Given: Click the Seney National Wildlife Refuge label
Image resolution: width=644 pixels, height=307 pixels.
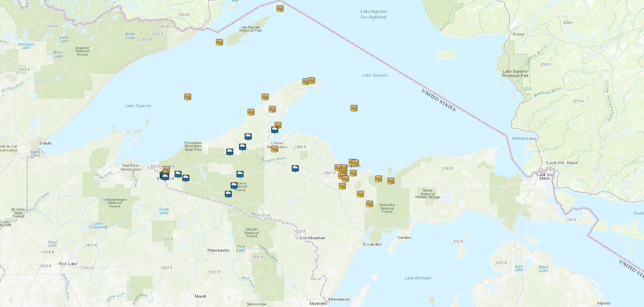Looking at the screenshot, I should click(428, 194).
